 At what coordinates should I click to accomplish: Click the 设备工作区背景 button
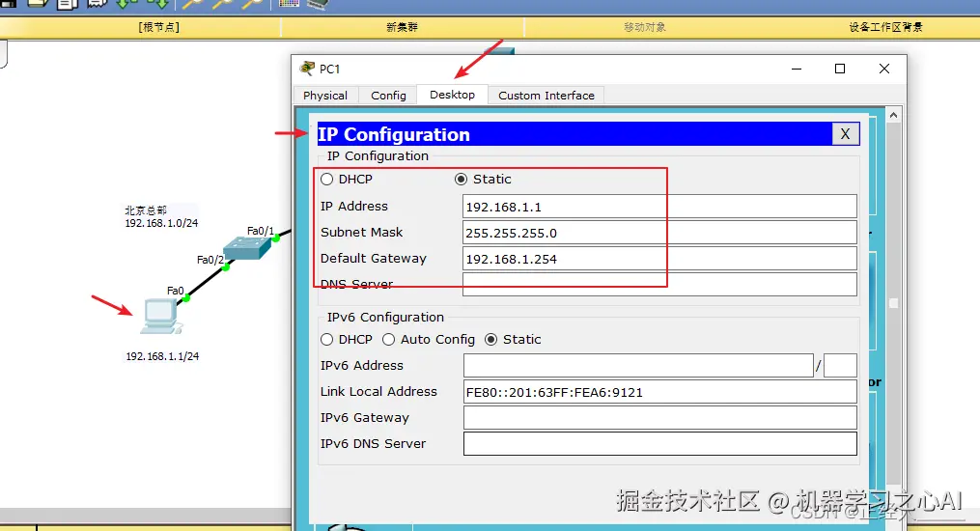tap(885, 27)
